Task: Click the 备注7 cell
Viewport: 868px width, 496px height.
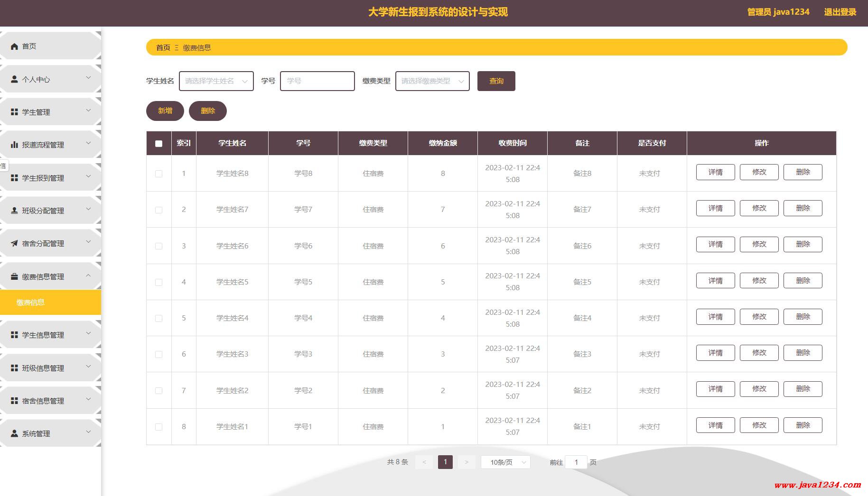Action: [x=582, y=210]
